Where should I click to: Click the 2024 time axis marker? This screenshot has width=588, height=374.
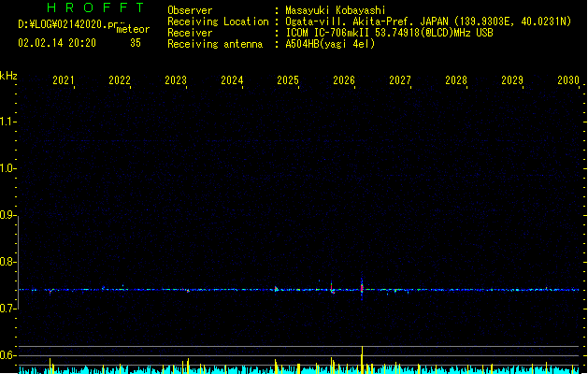[232, 80]
